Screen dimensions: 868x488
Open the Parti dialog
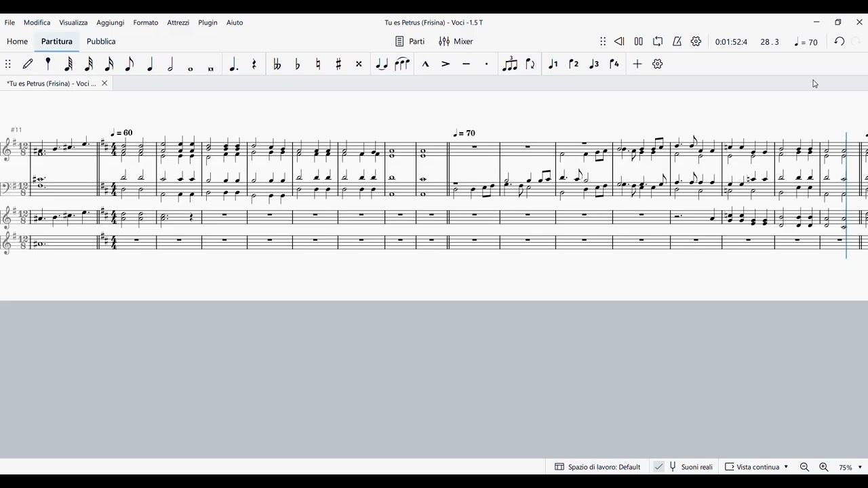click(x=410, y=41)
